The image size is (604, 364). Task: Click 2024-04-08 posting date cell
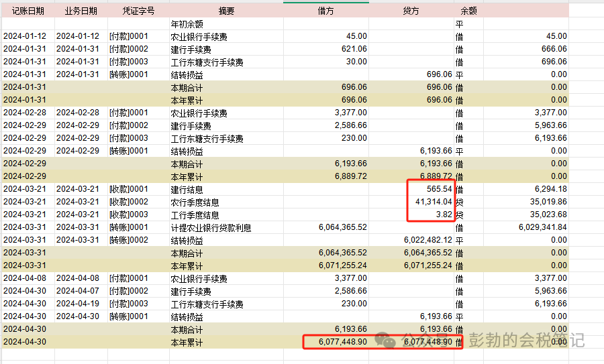(28, 278)
